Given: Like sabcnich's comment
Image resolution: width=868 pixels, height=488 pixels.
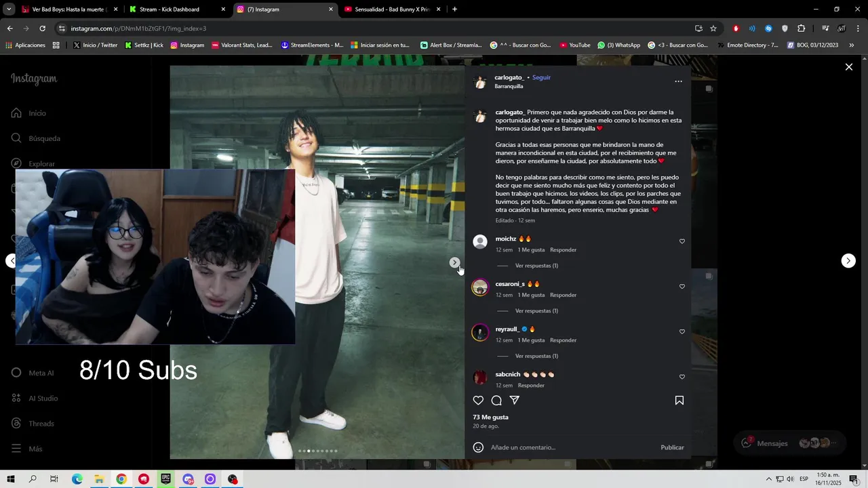Looking at the screenshot, I should click(682, 377).
